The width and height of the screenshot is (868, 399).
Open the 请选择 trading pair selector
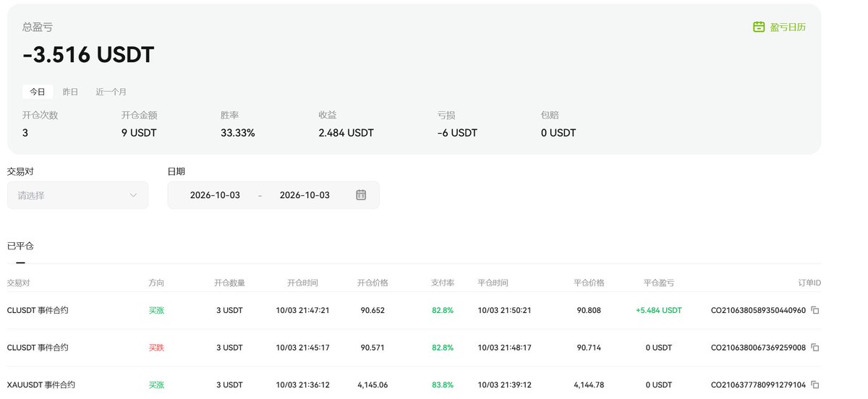click(x=77, y=195)
